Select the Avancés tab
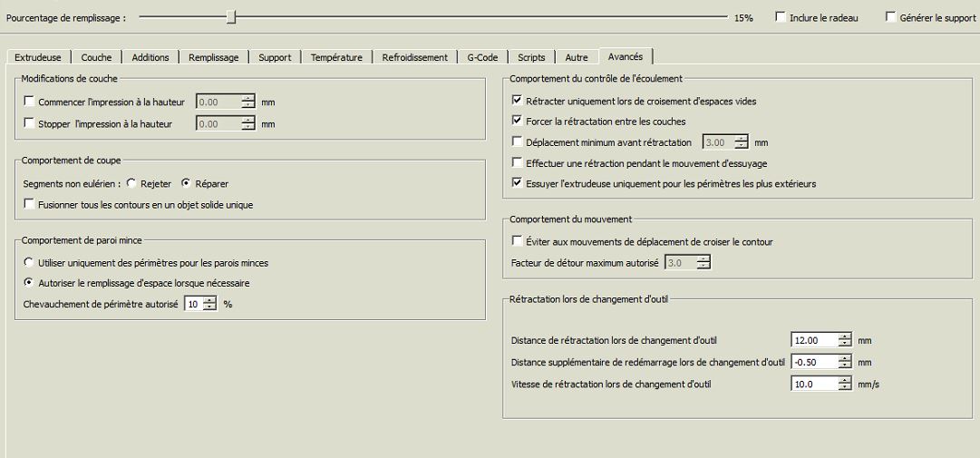The image size is (980, 458). (x=625, y=55)
